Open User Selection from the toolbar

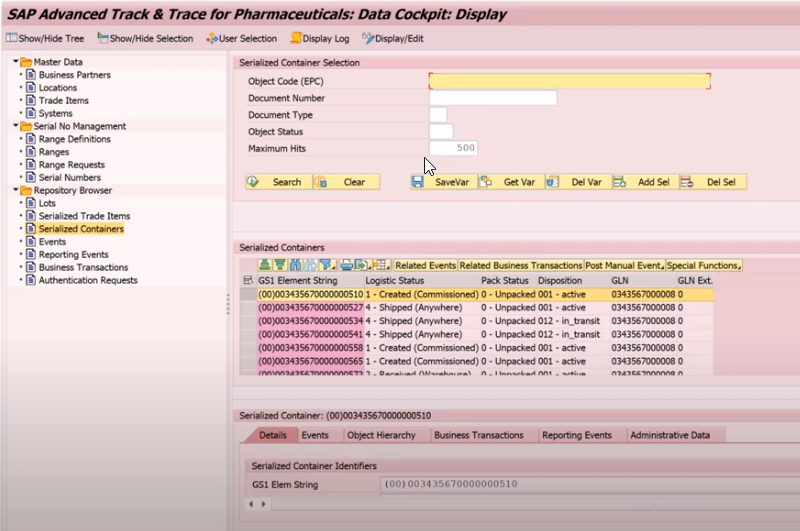241,38
